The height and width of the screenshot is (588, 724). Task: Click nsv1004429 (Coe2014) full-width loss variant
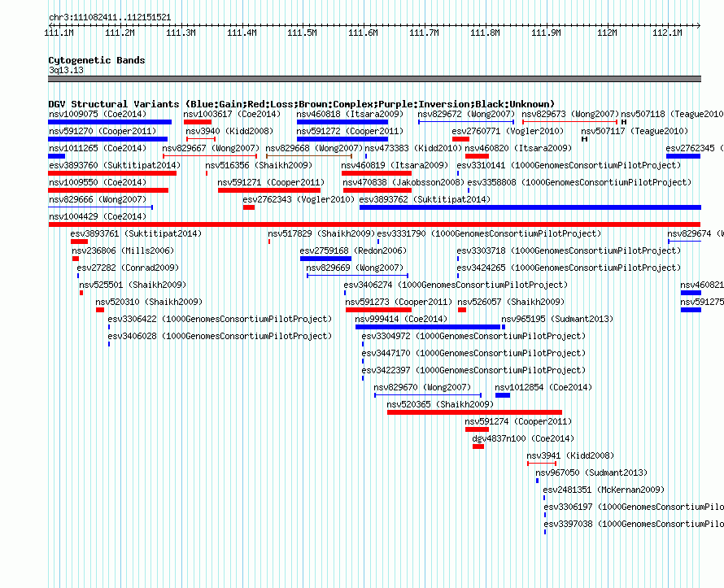pyautogui.click(x=374, y=224)
